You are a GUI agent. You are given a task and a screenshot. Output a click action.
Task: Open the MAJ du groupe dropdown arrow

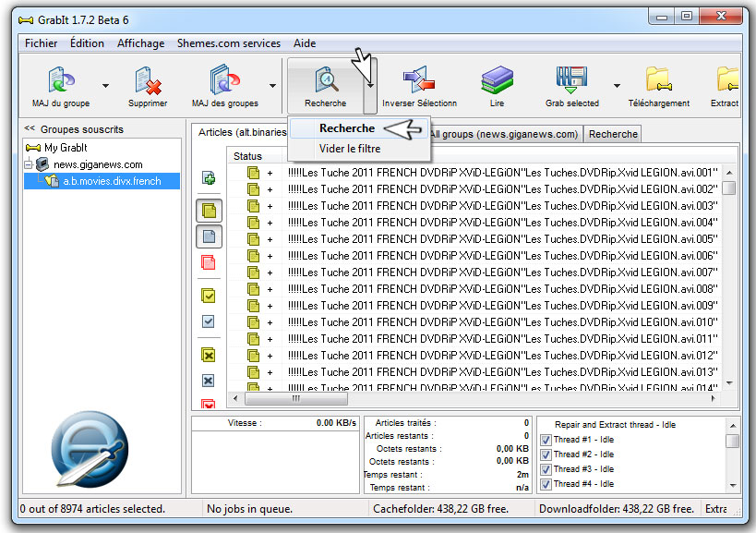(105, 86)
